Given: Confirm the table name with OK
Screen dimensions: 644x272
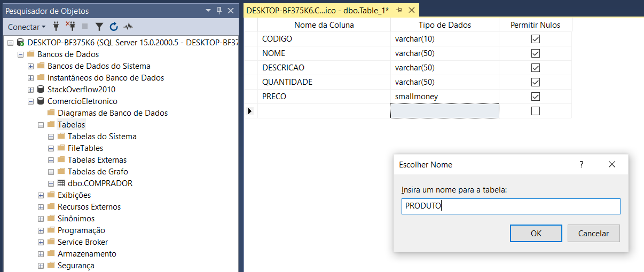Looking at the screenshot, I should tap(536, 233).
